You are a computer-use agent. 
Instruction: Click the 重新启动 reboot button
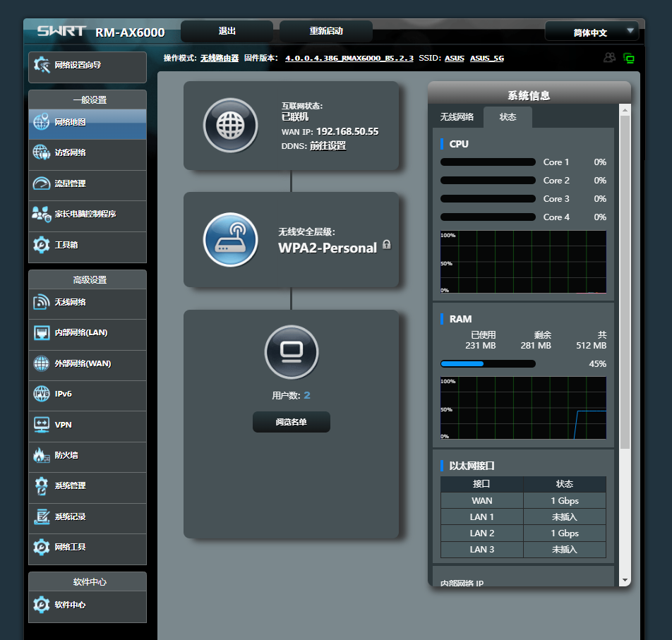(325, 31)
